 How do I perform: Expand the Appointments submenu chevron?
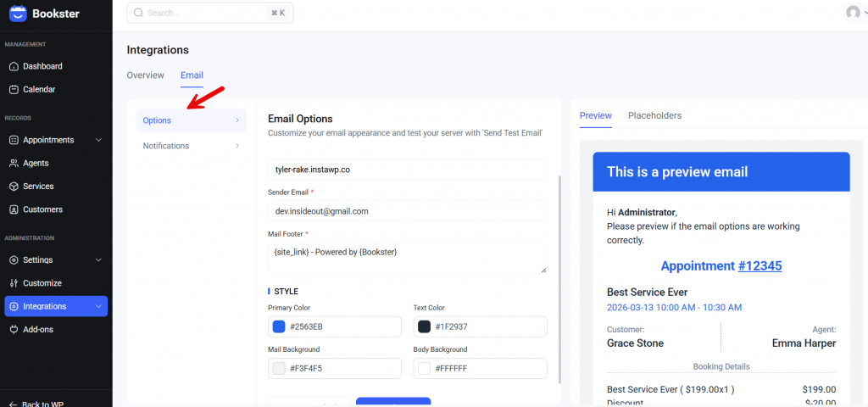[x=98, y=140]
